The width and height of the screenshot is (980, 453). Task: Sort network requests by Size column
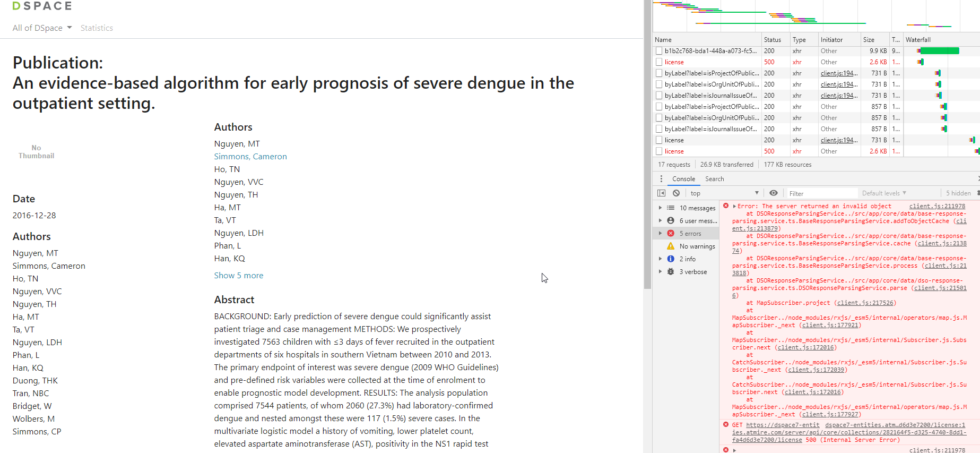[875, 40]
